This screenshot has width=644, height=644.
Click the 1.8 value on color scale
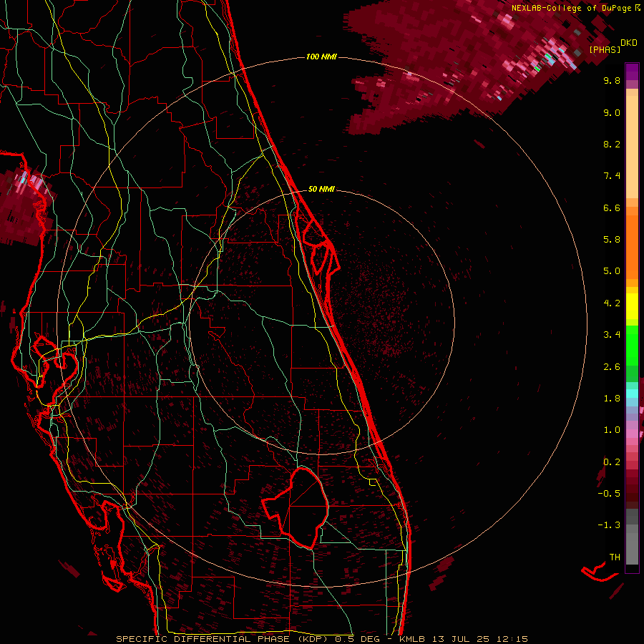tap(612, 399)
